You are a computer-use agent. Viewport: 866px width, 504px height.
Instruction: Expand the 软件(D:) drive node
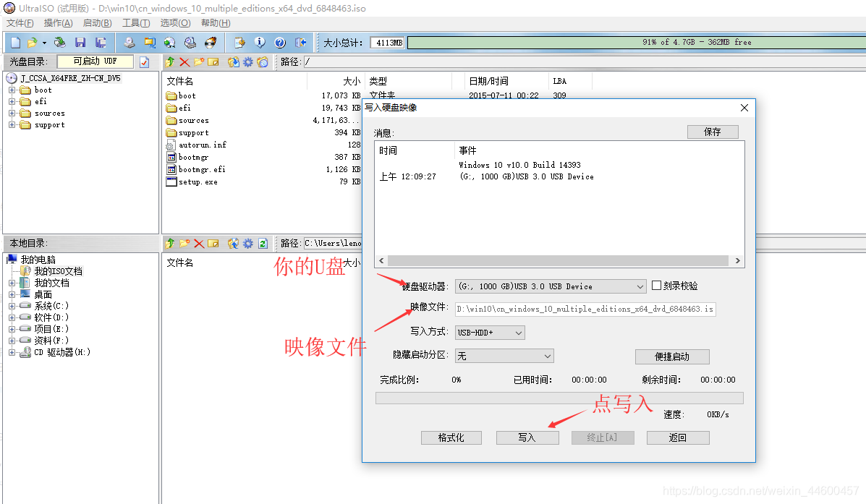pos(12,317)
